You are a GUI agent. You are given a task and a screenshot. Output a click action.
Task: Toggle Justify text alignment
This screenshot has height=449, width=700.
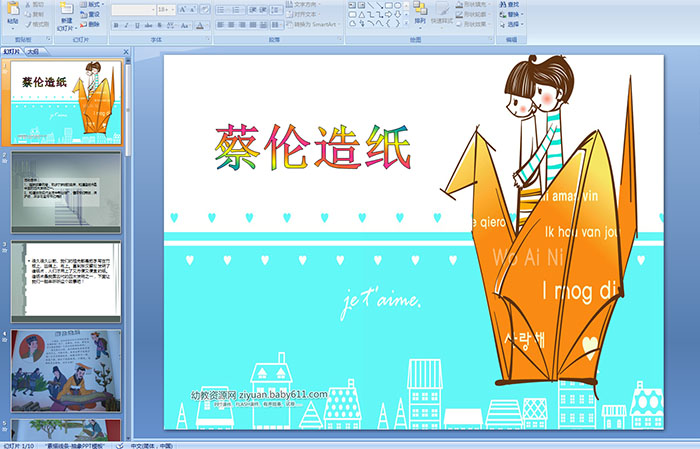253,25
